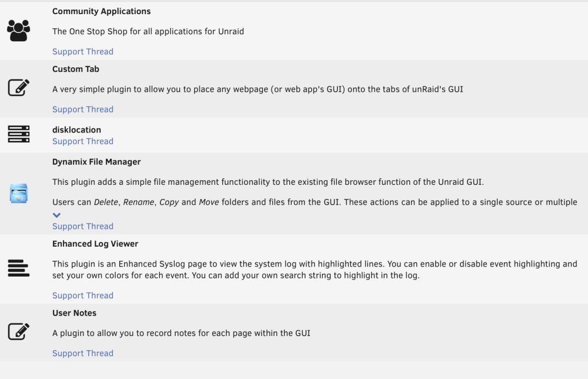
Task: Open Support Thread for Custom Tab
Action: coord(83,109)
